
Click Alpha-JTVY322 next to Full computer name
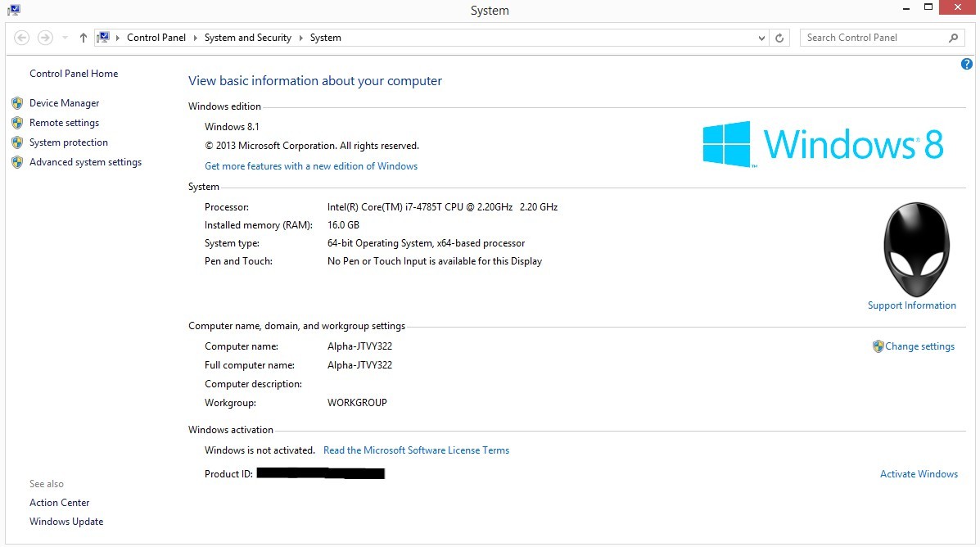[359, 365]
